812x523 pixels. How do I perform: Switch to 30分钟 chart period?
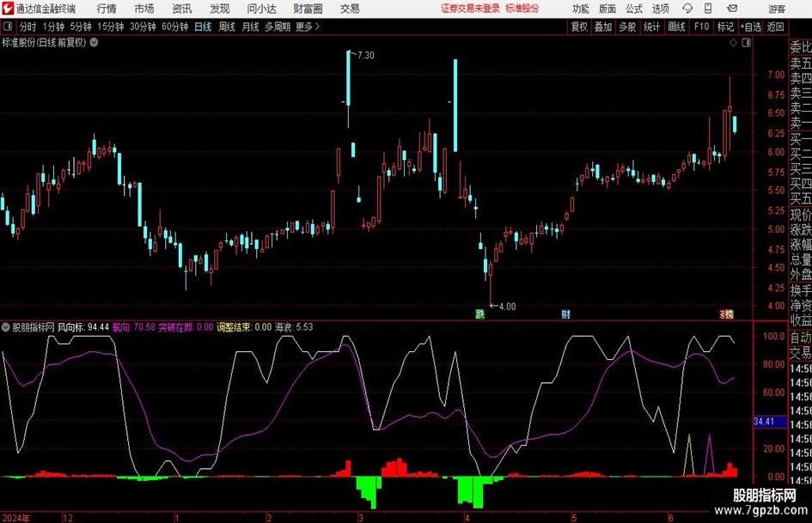click(x=143, y=27)
